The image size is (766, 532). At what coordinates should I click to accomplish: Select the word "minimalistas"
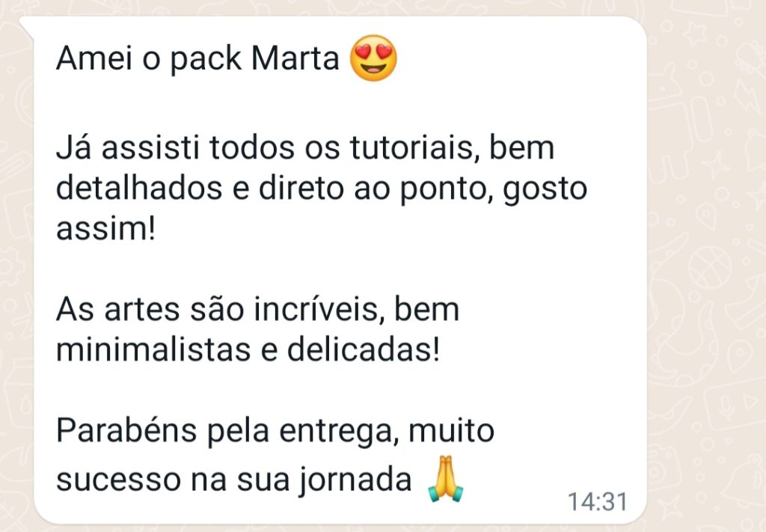click(x=153, y=349)
